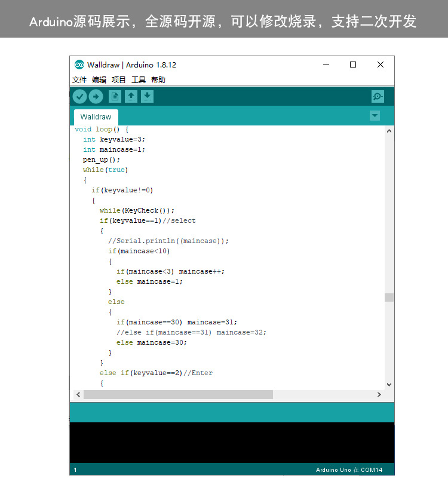Save the sketch with Save icon

point(147,96)
